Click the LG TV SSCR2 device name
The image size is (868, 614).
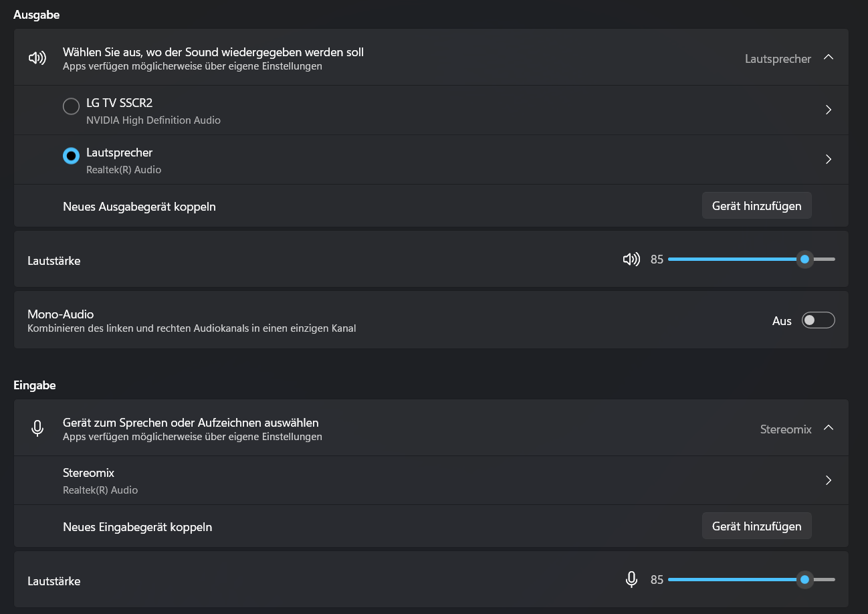pyautogui.click(x=120, y=103)
